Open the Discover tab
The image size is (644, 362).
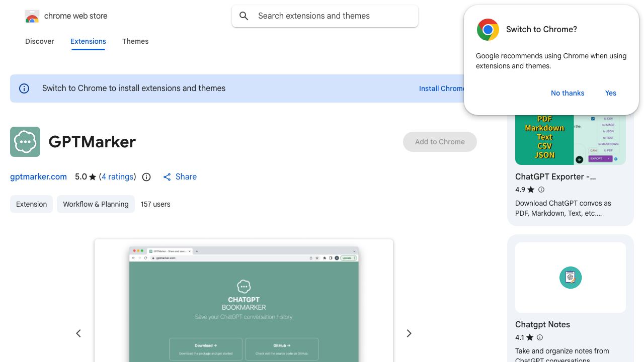pyautogui.click(x=40, y=41)
